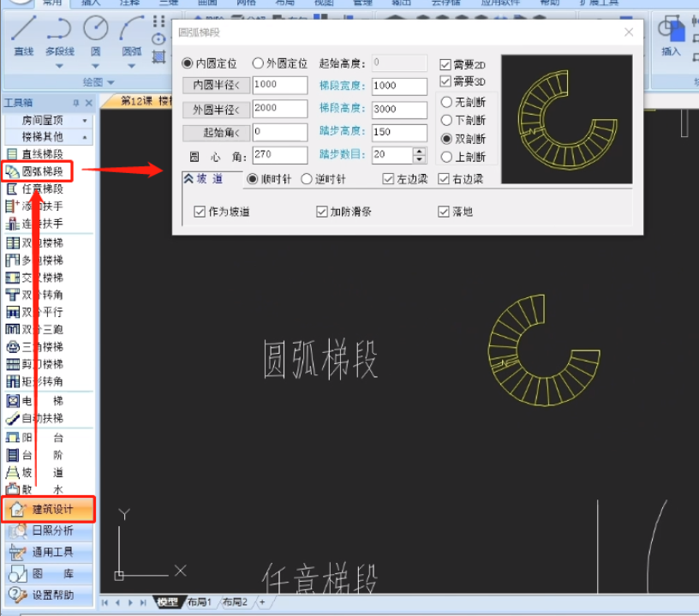699x616 pixels.
Task: Select 无剖断 radio option
Action: pyautogui.click(x=446, y=102)
